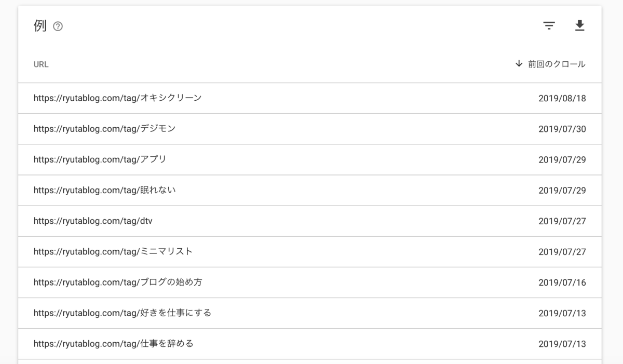The height and width of the screenshot is (364, 623).
Task: Select the tag/デジモン URL row
Action: [310, 129]
